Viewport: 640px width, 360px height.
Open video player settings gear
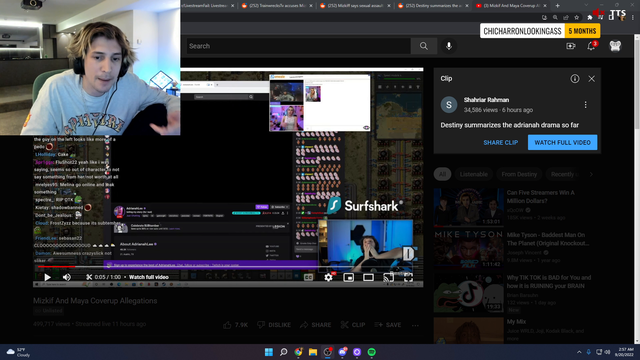328,278
